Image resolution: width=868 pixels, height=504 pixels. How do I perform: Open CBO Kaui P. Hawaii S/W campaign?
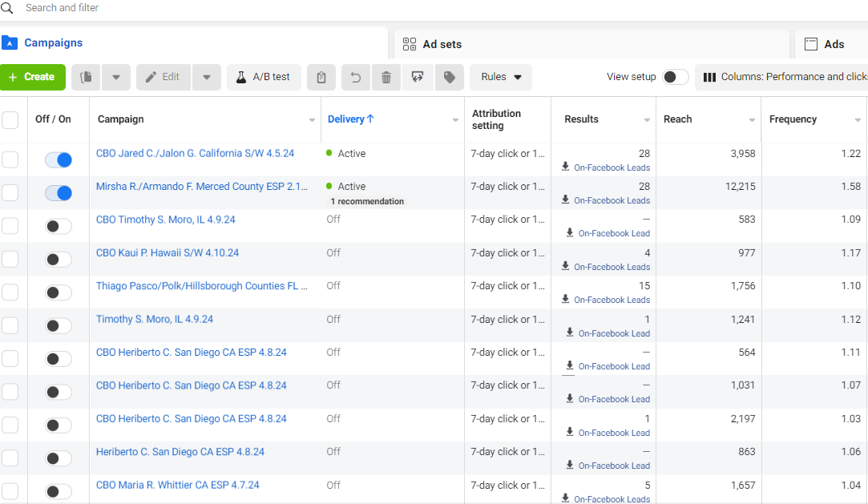click(x=168, y=253)
